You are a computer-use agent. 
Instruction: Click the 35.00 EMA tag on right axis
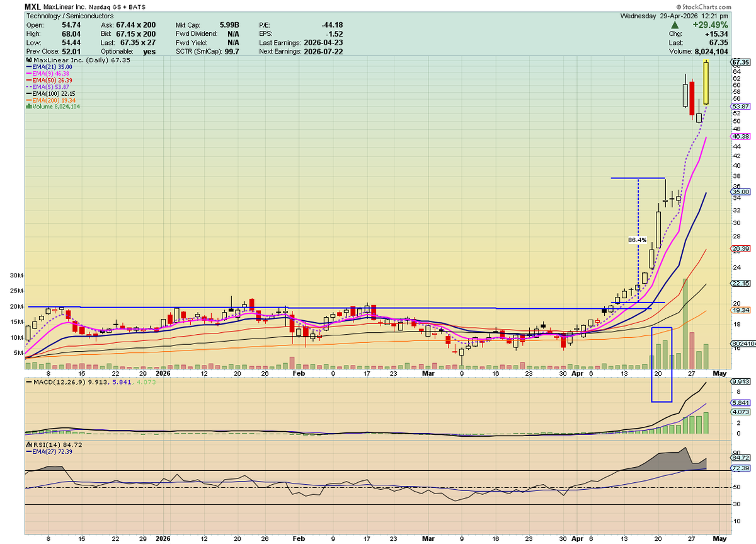pyautogui.click(x=741, y=192)
